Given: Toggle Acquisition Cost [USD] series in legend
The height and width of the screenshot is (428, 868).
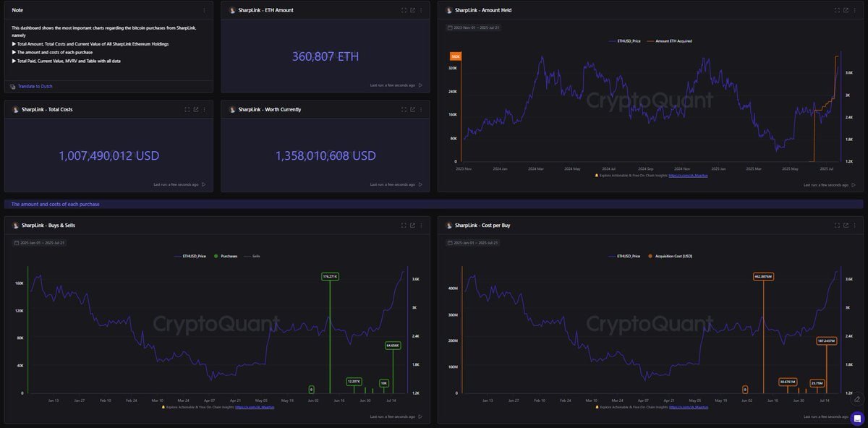Looking at the screenshot, I should 671,256.
